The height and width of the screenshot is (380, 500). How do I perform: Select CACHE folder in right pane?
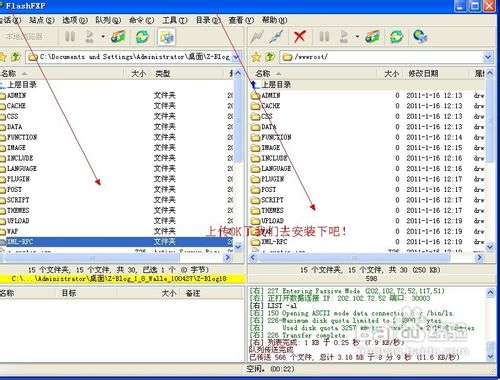[266, 106]
